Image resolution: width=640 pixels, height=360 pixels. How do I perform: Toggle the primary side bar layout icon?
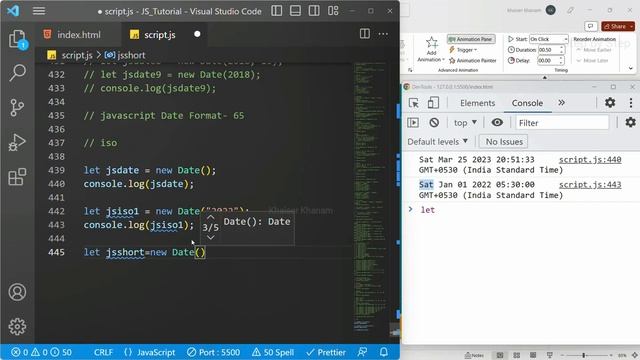(277, 11)
